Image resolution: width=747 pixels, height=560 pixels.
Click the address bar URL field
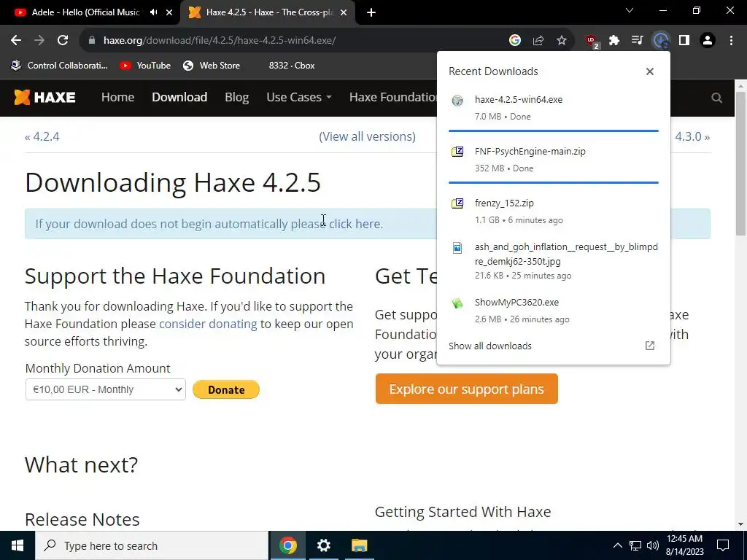point(295,41)
